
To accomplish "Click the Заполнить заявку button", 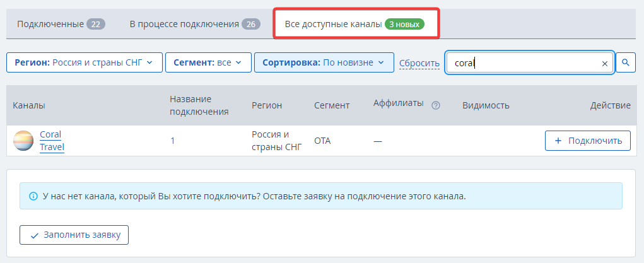I will tap(74, 235).
